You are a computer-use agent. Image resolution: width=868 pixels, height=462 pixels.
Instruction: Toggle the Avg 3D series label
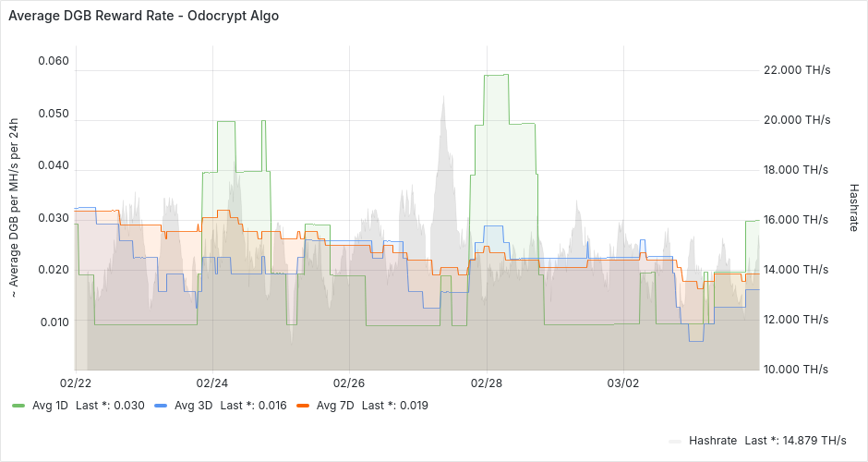[x=193, y=405]
